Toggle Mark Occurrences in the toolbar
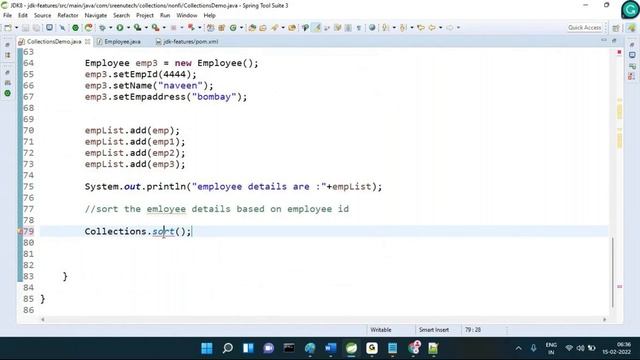The width and height of the screenshot is (640, 360). pos(316,28)
